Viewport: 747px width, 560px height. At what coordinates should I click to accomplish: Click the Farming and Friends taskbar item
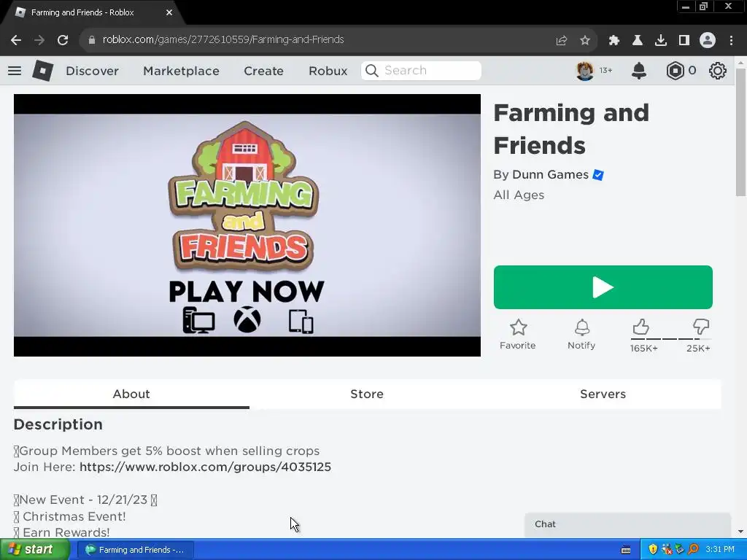pos(135,550)
